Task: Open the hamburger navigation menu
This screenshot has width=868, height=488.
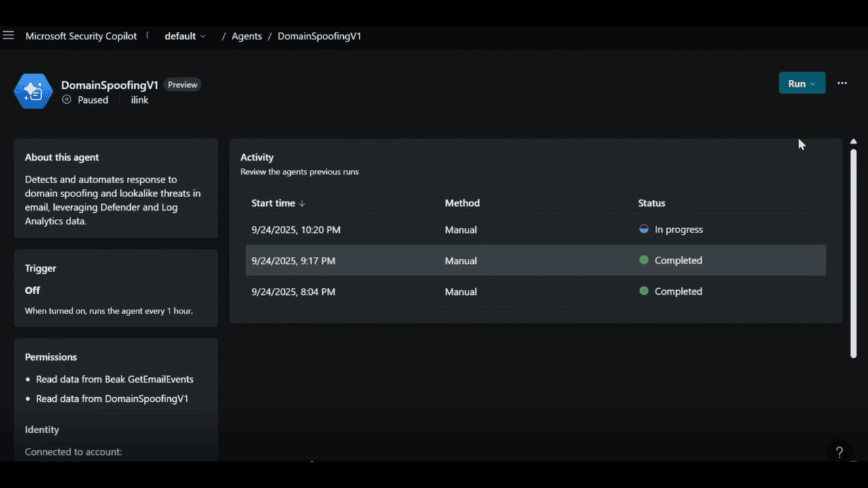Action: (x=8, y=35)
